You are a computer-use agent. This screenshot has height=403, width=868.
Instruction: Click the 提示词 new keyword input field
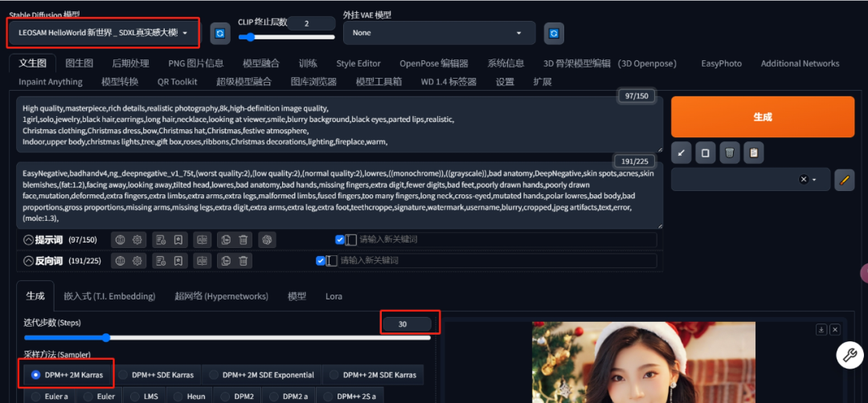pos(506,240)
